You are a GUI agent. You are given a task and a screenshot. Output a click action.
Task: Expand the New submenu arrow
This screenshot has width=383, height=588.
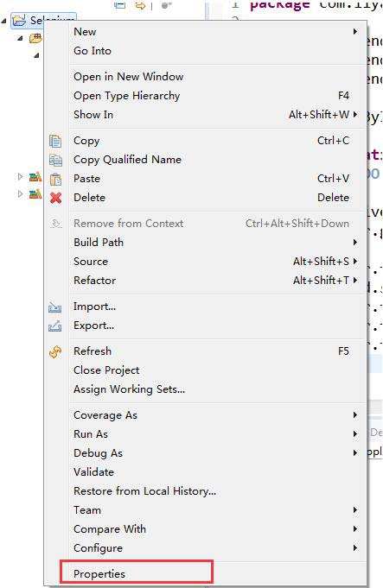coord(354,31)
